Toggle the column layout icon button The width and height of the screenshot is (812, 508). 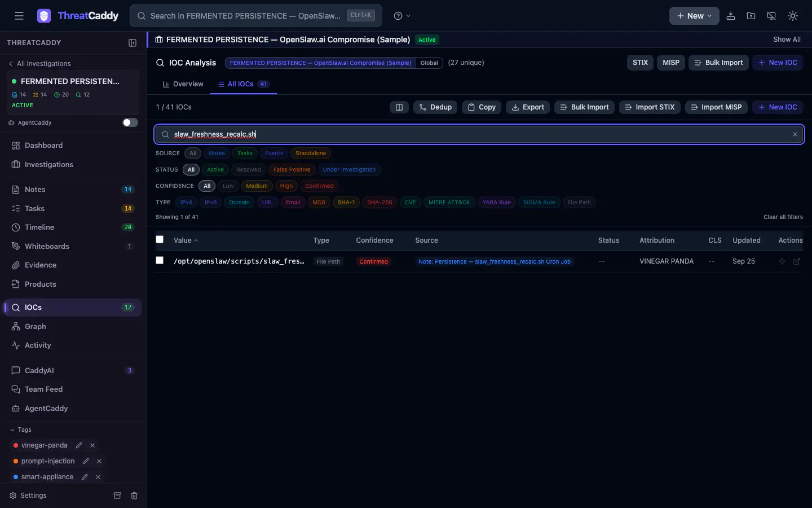(x=399, y=107)
